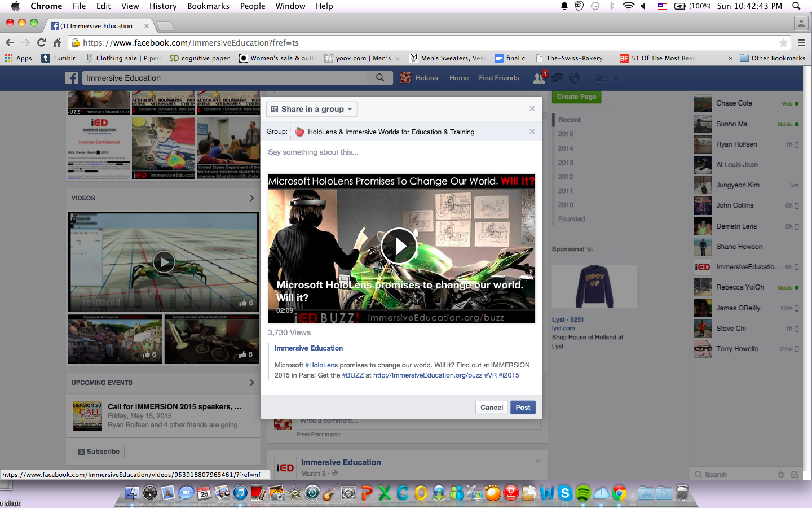Play the realXtend video in Videos section
This screenshot has width=812, height=508.
(164, 262)
